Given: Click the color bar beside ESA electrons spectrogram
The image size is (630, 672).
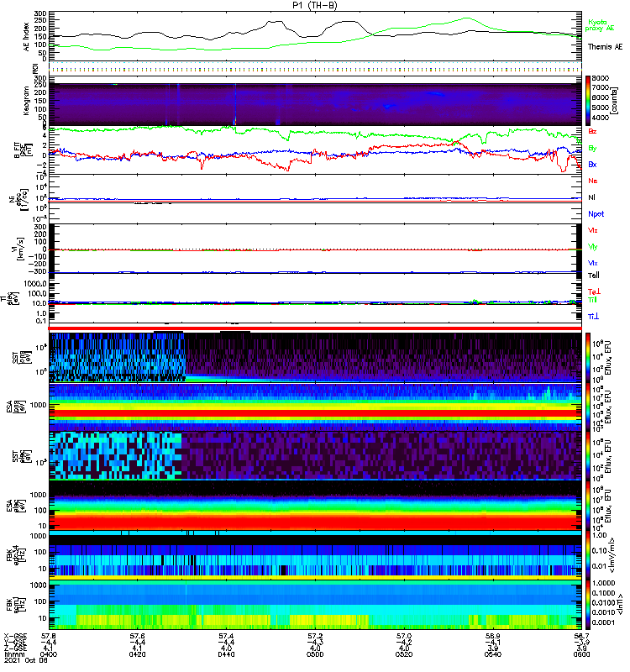Looking at the screenshot, I should click(587, 505).
